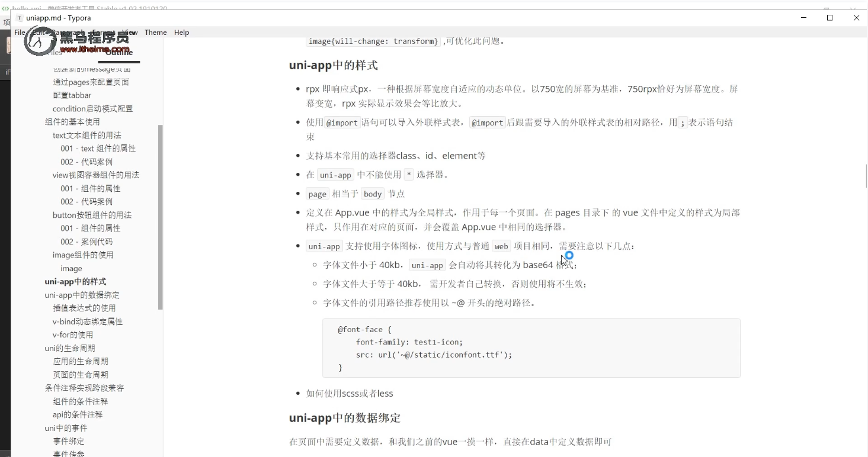The height and width of the screenshot is (457, 868).
Task: Jump to uni中的事件 in outline
Action: point(66,428)
